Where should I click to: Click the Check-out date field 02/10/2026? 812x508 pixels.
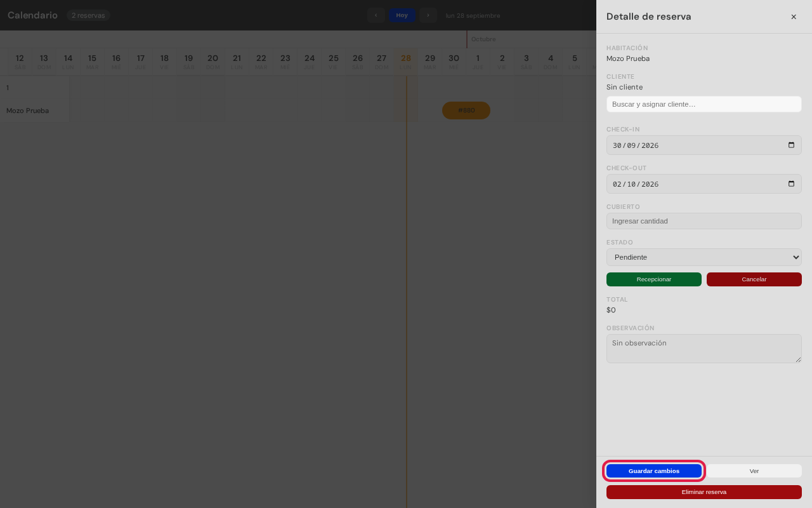coord(704,184)
